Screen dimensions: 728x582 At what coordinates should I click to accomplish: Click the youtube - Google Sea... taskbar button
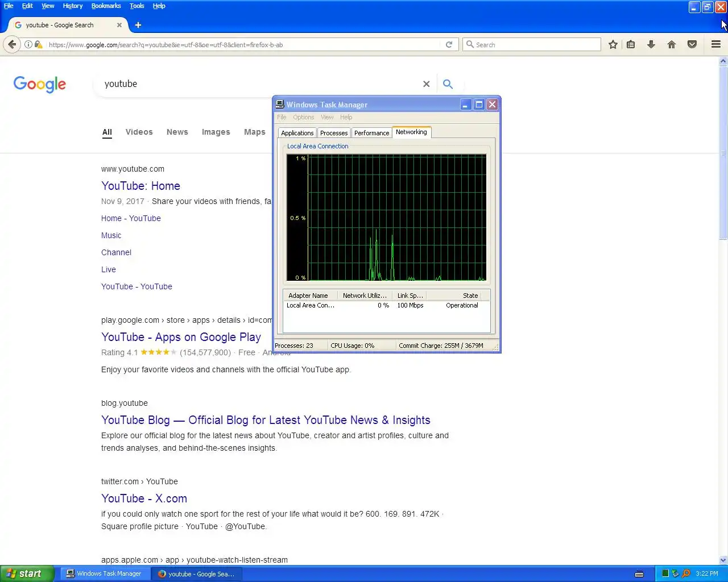click(197, 573)
